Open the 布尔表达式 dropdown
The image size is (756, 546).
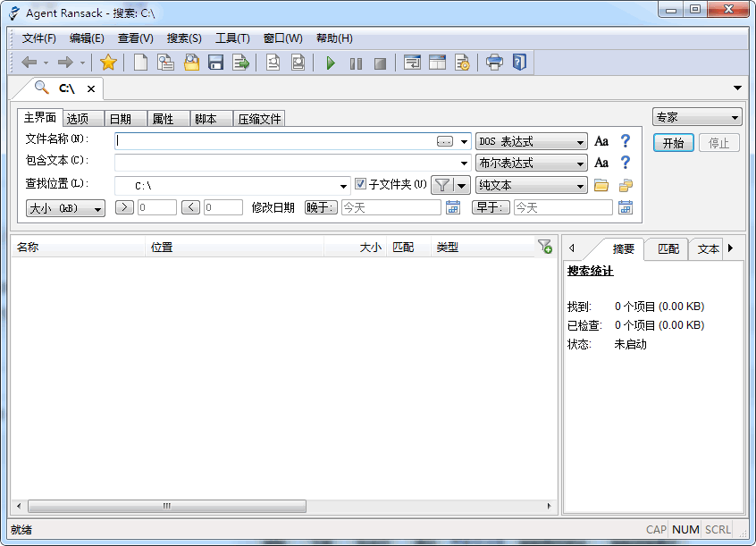pyautogui.click(x=532, y=163)
